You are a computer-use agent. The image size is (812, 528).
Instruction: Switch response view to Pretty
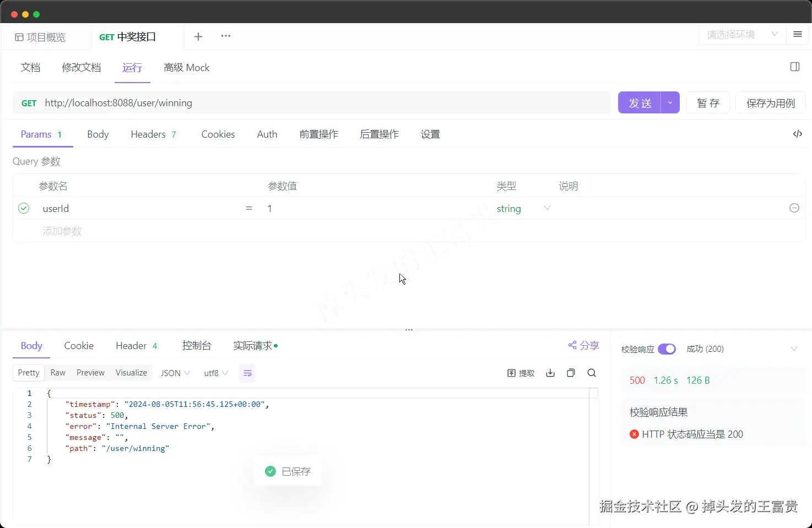29,373
